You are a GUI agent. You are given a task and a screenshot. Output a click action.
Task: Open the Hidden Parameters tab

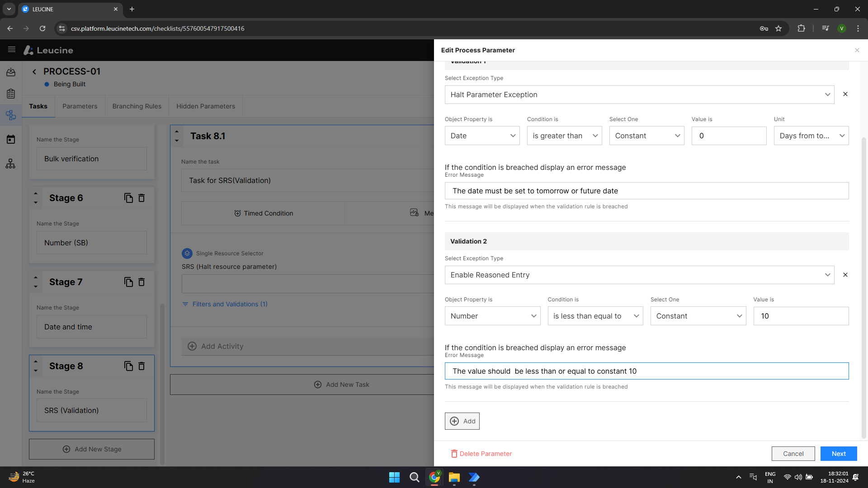(x=206, y=106)
